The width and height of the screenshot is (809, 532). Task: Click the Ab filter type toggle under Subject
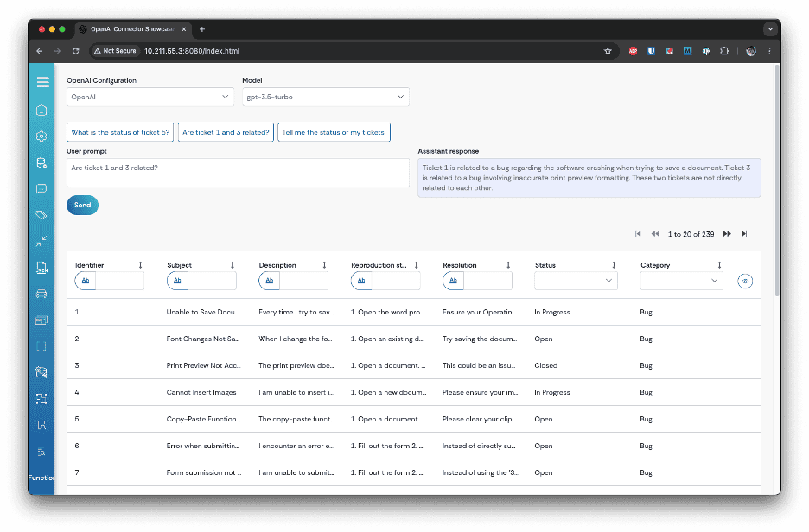tap(177, 281)
